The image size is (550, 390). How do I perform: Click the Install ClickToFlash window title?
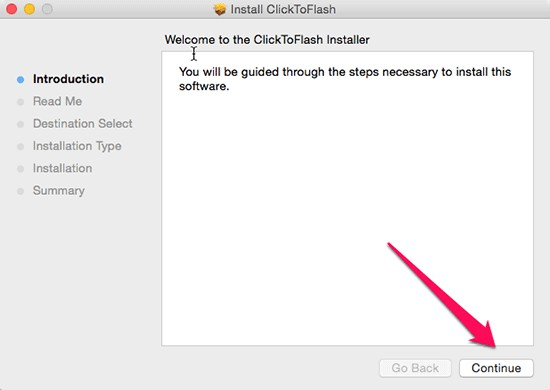[283, 9]
